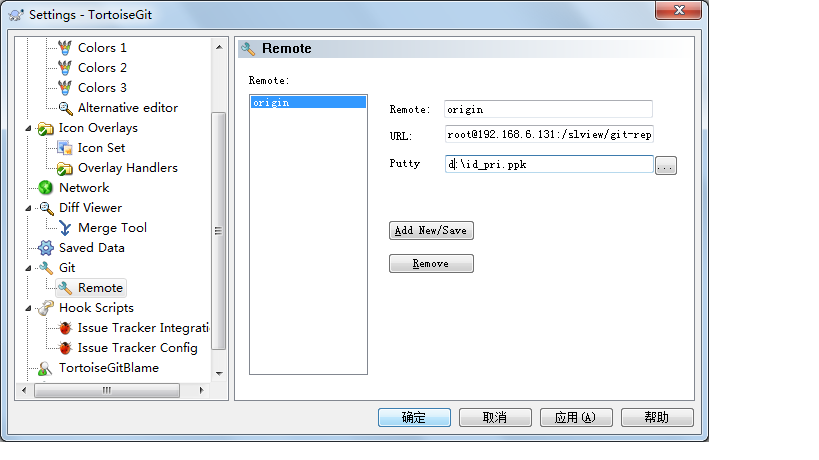Click the Putty key path field
Screen dimensions: 819x460
pos(549,164)
